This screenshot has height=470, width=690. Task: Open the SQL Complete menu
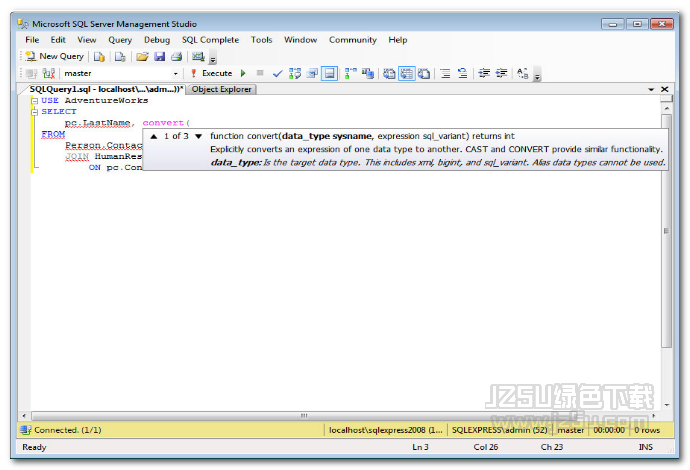[210, 40]
